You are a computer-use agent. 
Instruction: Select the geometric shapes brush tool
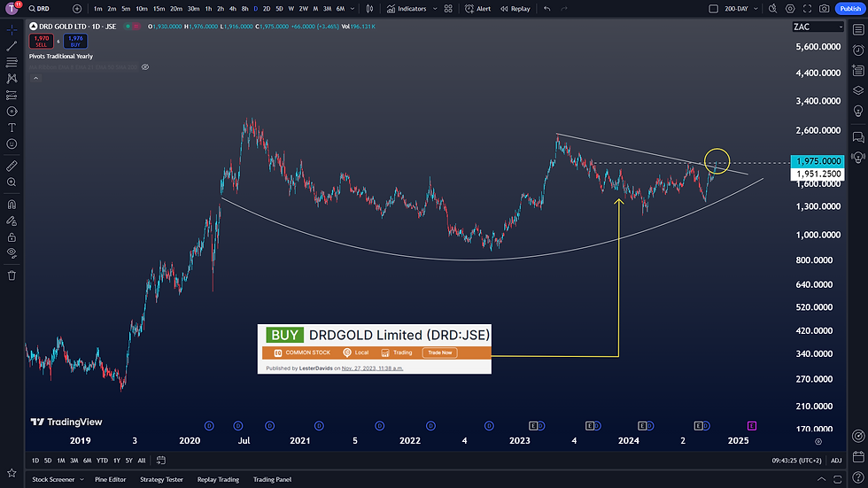(x=12, y=112)
